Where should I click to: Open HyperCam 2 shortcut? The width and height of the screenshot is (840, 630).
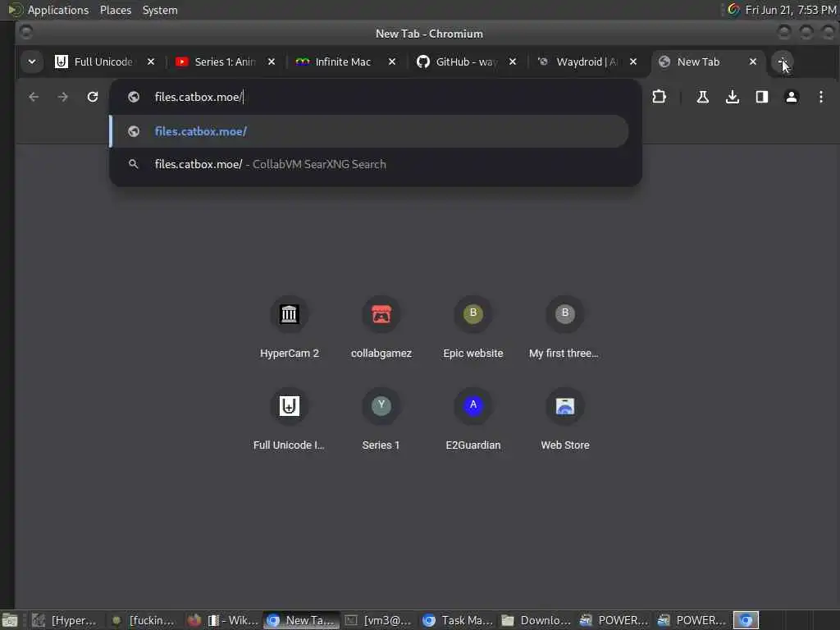point(290,326)
